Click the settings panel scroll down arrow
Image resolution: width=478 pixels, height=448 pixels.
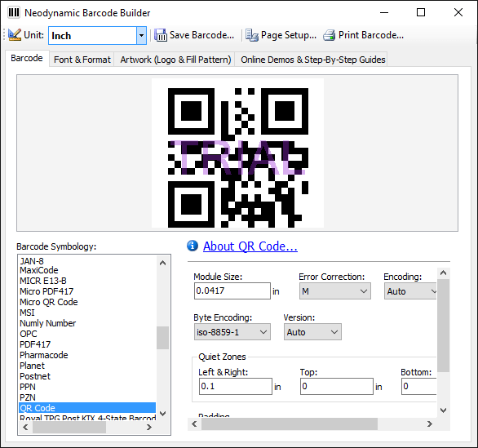click(x=443, y=410)
